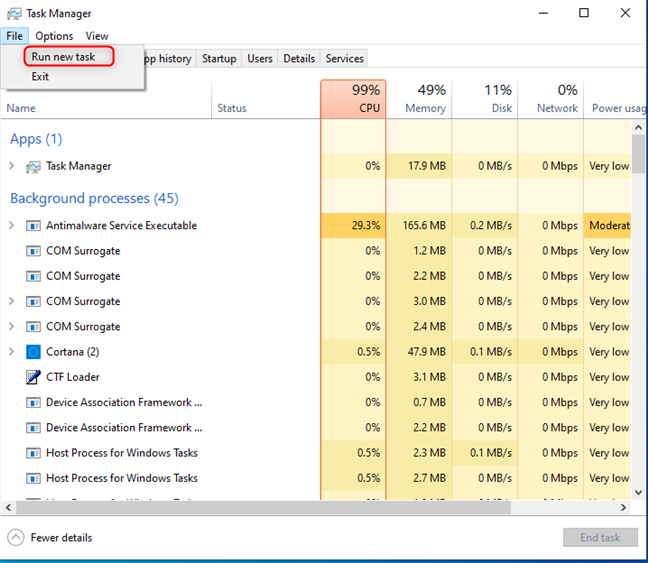Open the Options menu
648x563 pixels.
click(54, 36)
